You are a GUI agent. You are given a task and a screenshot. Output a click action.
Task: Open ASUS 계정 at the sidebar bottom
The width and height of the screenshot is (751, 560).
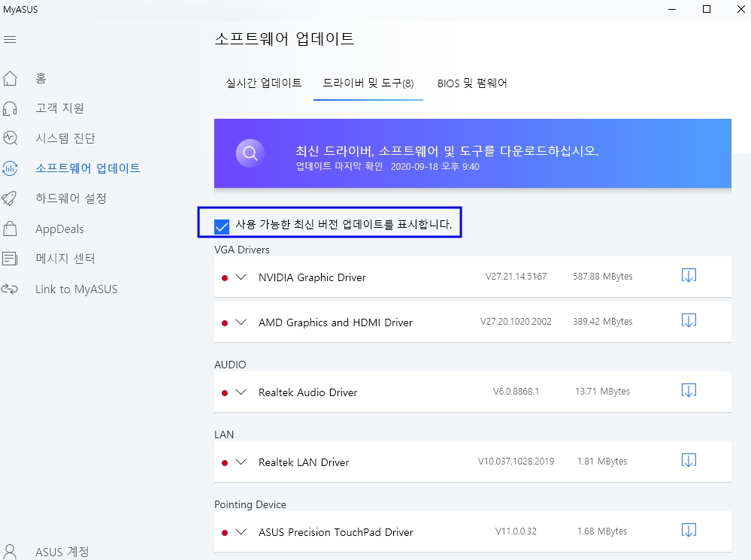62,552
